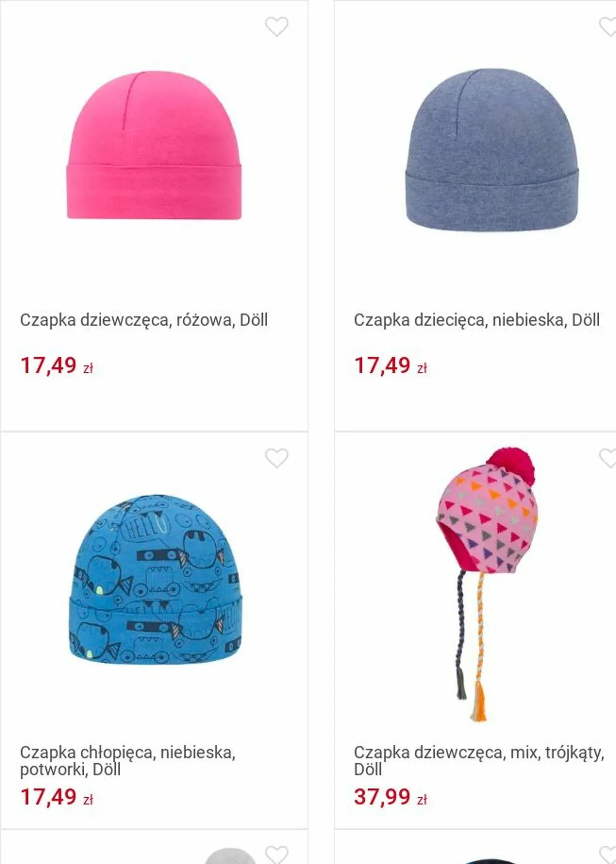Open 'Czapka dziecięca, niebieska, Döll' link

click(x=477, y=320)
